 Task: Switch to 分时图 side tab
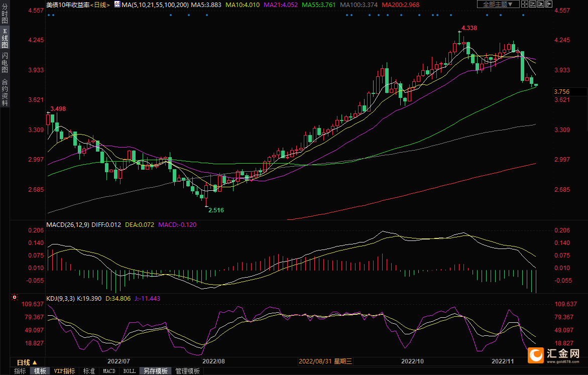coord(5,14)
